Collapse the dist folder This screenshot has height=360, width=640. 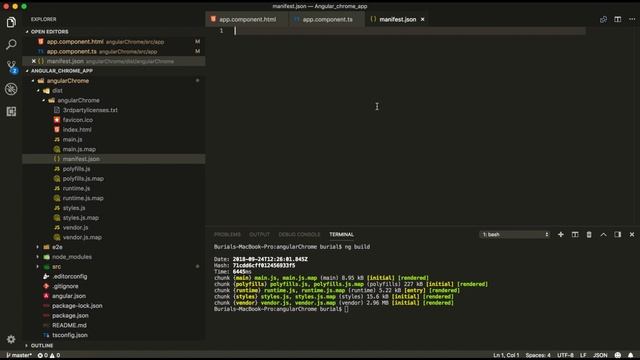57,91
